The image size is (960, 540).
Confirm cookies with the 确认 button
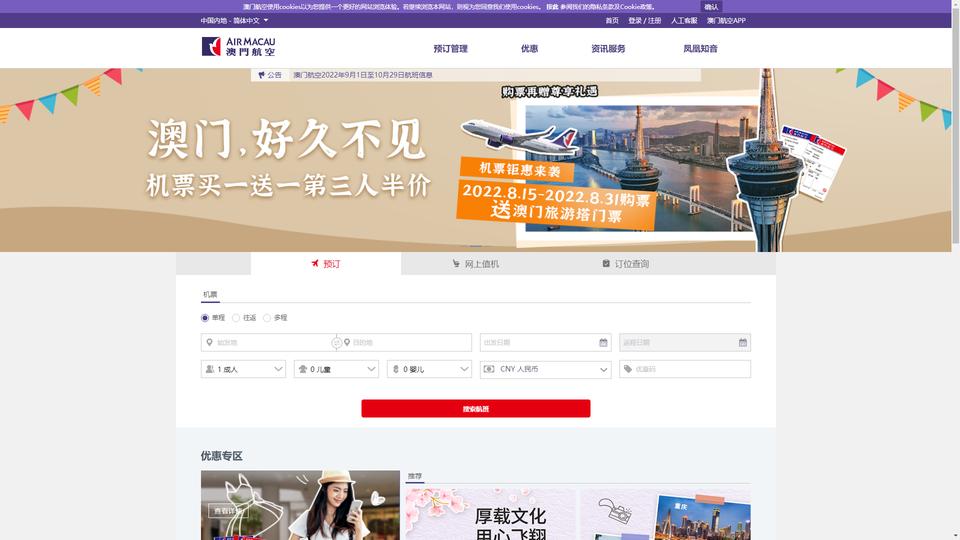tap(711, 7)
